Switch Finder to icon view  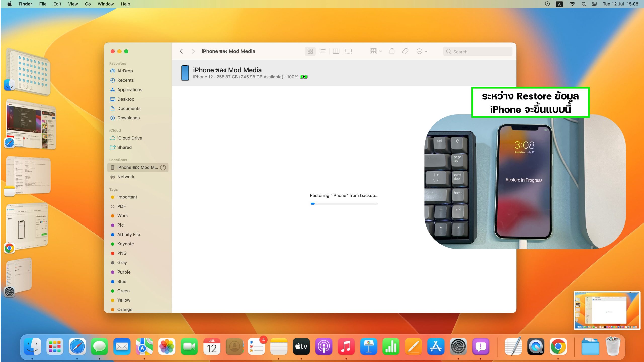[310, 51]
